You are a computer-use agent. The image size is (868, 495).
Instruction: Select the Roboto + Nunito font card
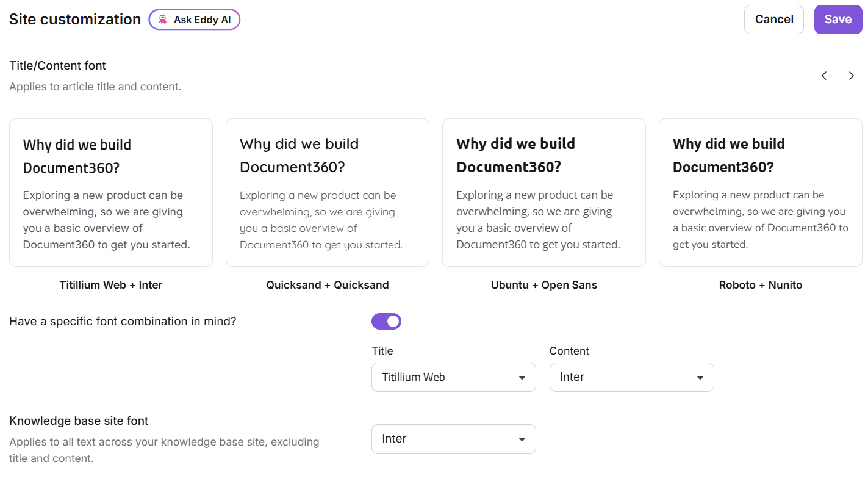coord(761,192)
